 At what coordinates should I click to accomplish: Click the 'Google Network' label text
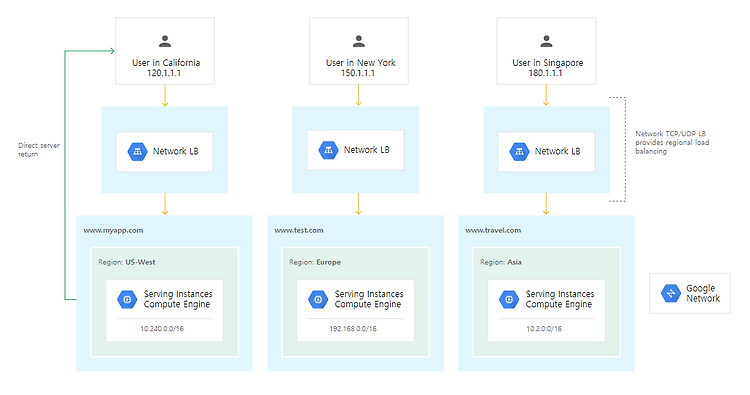[x=703, y=293]
